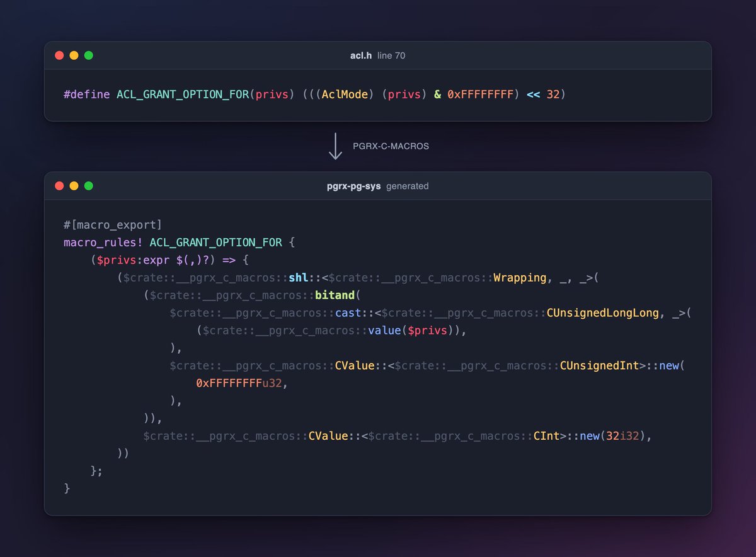
Task: Minimize the pgrx-pg-sys window with yellow button
Action: pos(74,186)
